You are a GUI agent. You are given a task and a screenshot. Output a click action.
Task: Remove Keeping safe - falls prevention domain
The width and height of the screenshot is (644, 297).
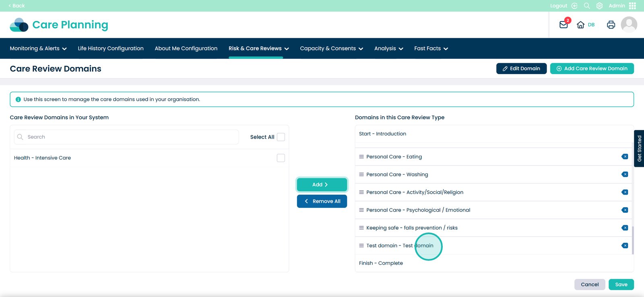coord(625,228)
